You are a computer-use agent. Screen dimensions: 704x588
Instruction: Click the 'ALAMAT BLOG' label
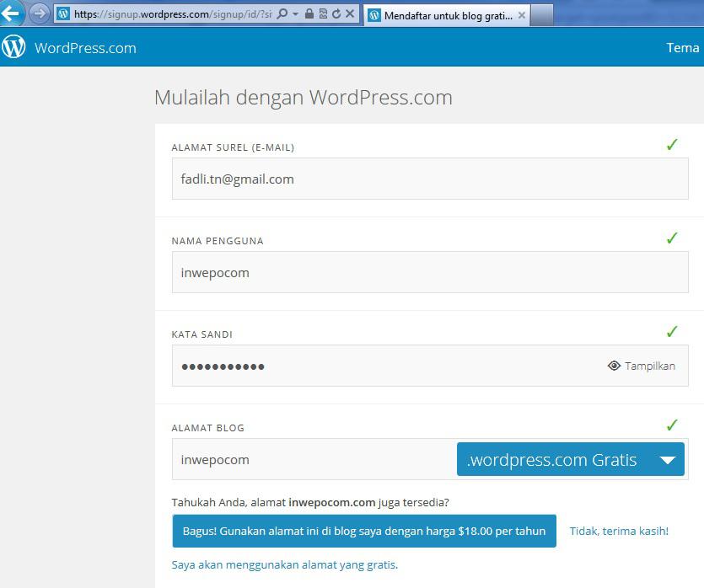coord(208,428)
